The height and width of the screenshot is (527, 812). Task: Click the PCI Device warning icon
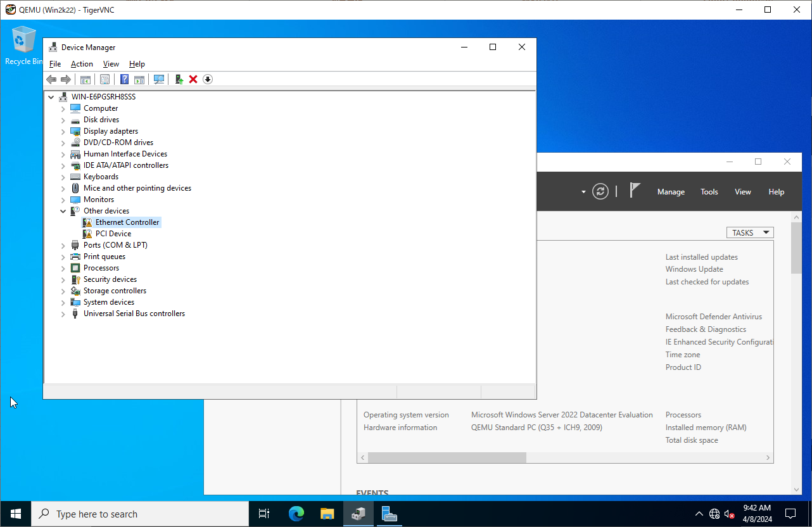[87, 234]
